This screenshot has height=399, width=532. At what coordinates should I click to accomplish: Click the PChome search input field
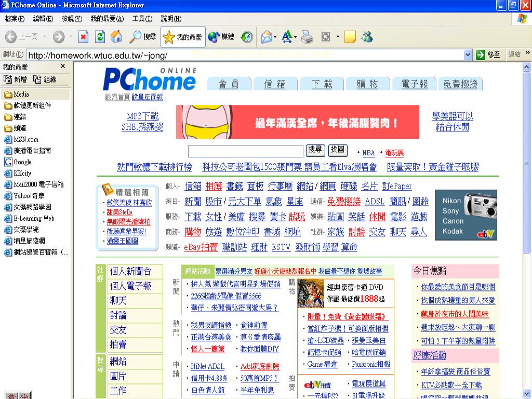(246, 151)
